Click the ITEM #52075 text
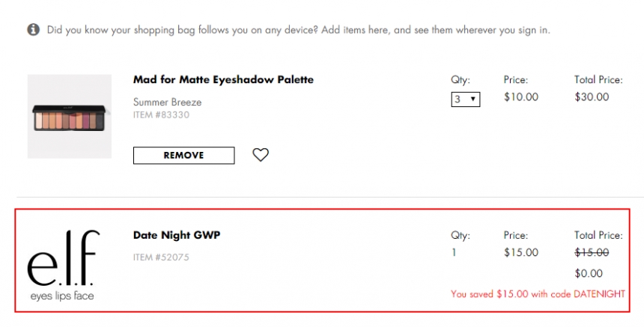The width and height of the screenshot is (644, 327). click(161, 257)
